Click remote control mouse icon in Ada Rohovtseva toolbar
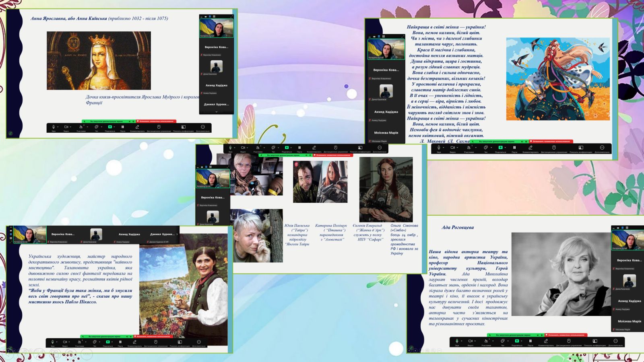Image resolution: width=644 pixels, height=362 pixels. click(569, 341)
